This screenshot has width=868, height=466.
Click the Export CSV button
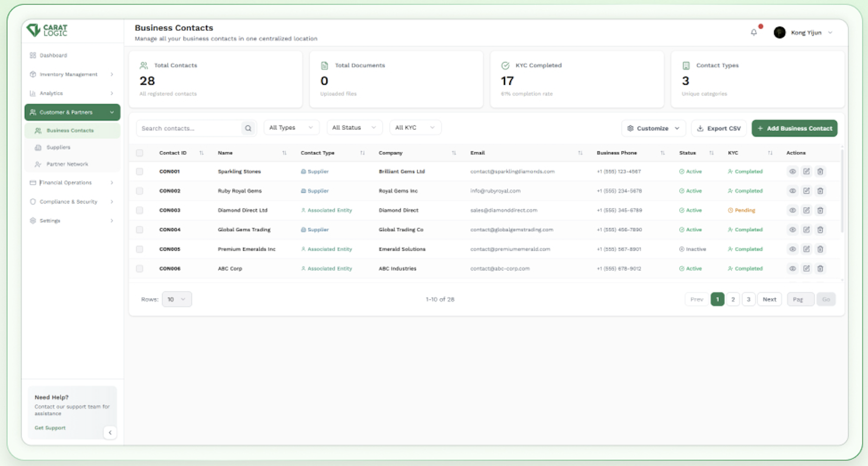coord(719,129)
